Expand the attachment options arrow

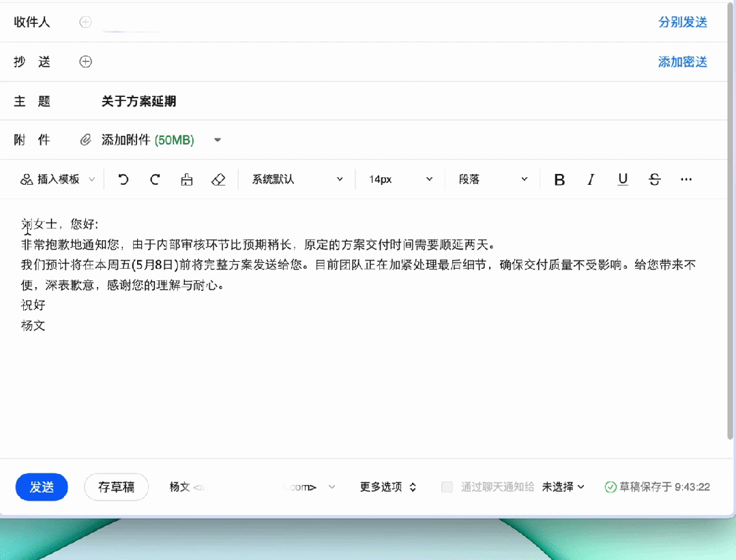[x=218, y=140]
